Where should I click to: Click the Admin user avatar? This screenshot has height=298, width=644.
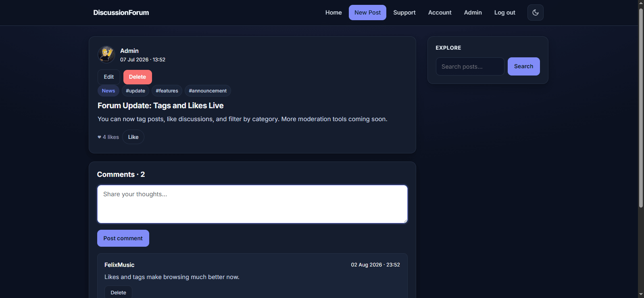[106, 54]
